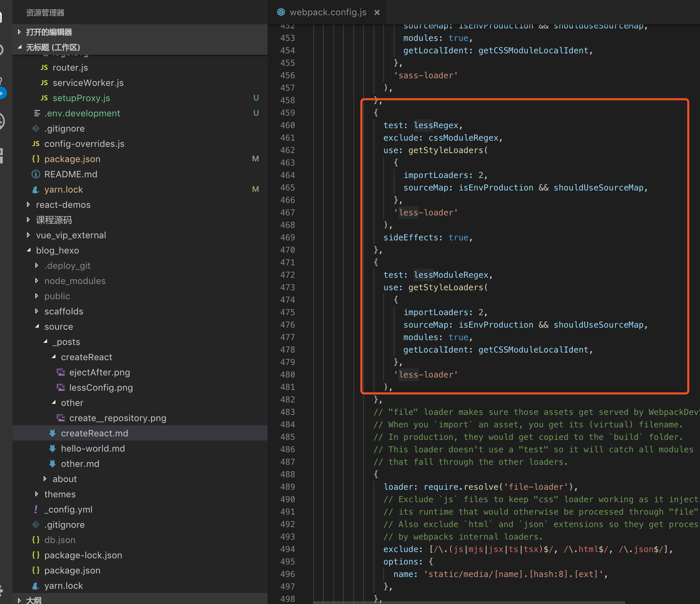This screenshot has width=700, height=604.
Task: Open router.js in the explorer
Action: point(70,68)
